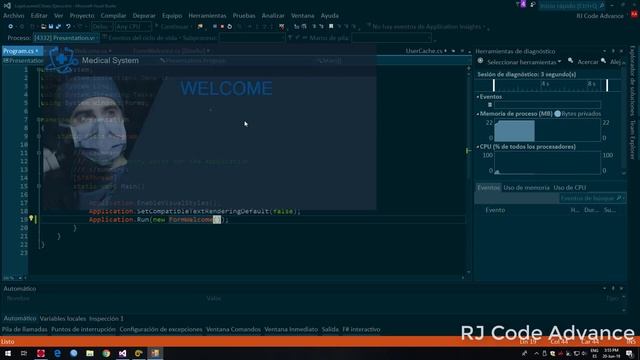Open the Proceso dropdown showing Presentation
This screenshot has width=640, height=360.
(66, 38)
